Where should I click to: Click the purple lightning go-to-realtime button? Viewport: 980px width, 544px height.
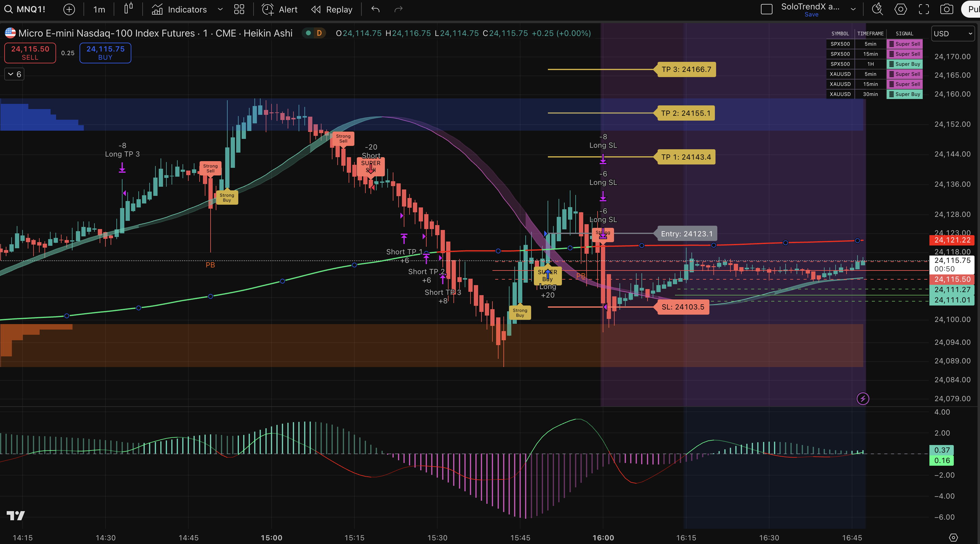point(862,398)
